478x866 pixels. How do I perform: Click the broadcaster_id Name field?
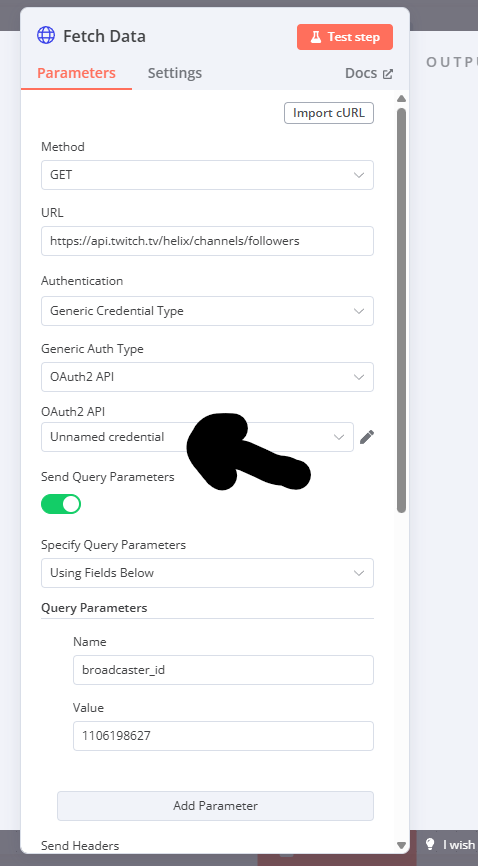coord(223,670)
